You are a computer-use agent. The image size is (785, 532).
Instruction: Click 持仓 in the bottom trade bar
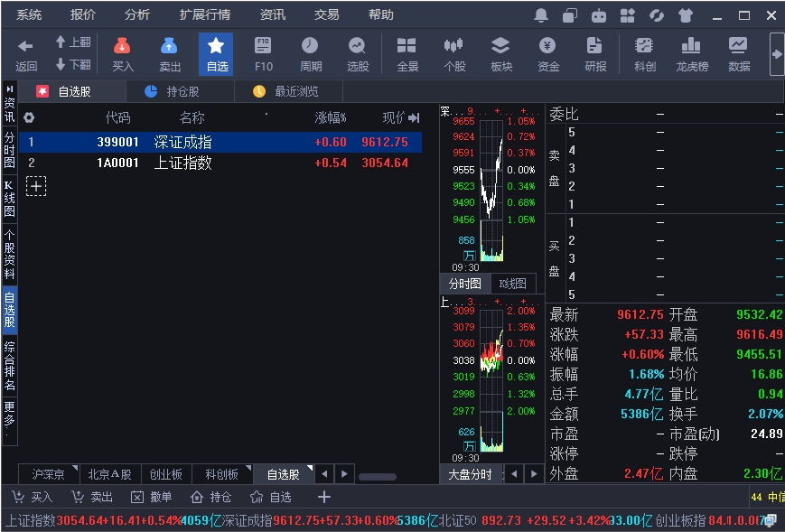click(210, 497)
